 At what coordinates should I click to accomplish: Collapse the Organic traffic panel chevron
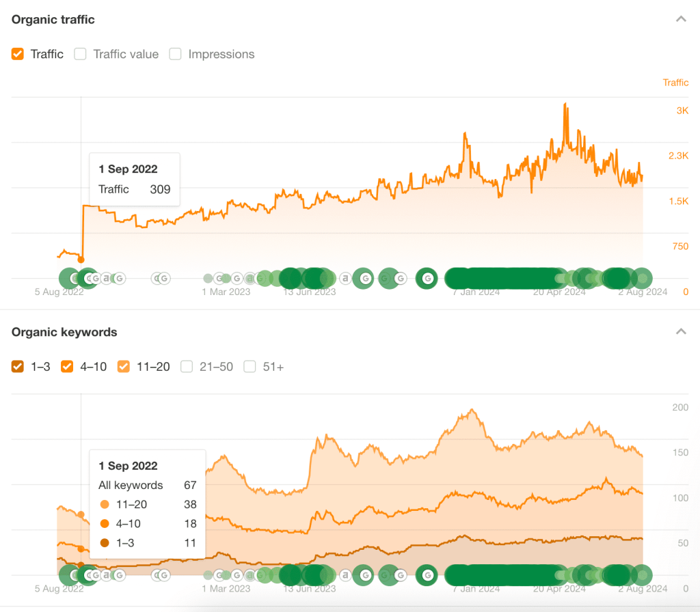(681, 19)
